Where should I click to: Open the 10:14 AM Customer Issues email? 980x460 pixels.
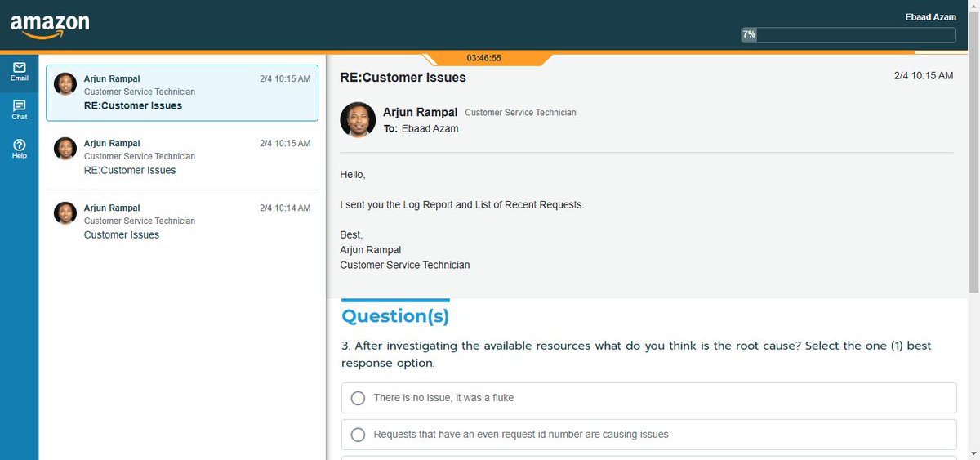[x=182, y=221]
